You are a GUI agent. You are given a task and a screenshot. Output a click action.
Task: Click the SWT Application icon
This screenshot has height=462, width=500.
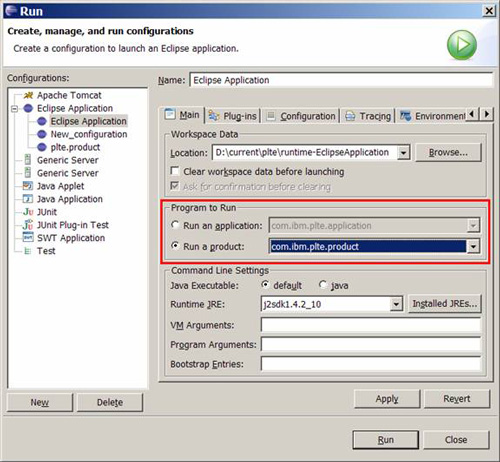[x=28, y=237]
